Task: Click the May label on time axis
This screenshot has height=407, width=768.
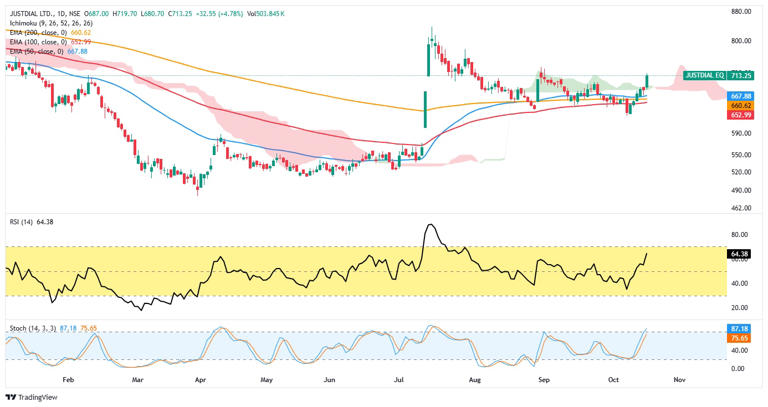Action: click(x=266, y=380)
